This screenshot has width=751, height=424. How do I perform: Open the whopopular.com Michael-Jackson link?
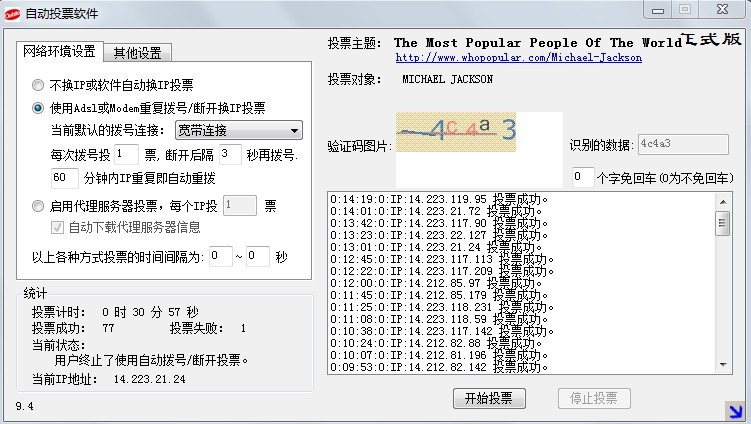518,58
